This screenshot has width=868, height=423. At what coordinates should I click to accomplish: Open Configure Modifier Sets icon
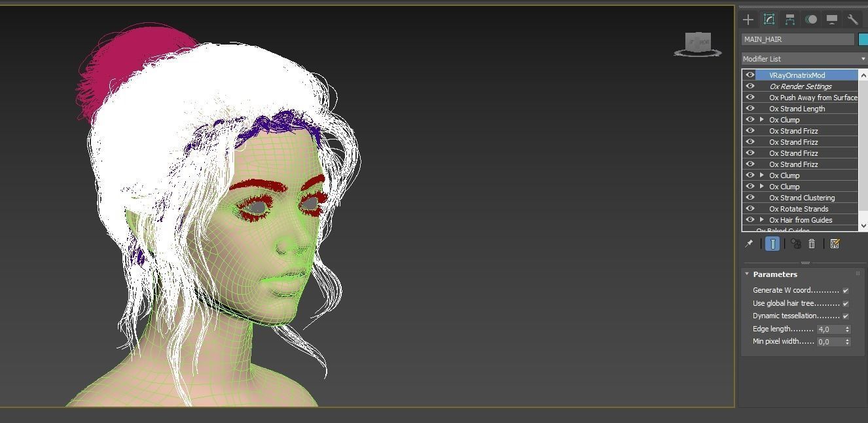point(835,244)
